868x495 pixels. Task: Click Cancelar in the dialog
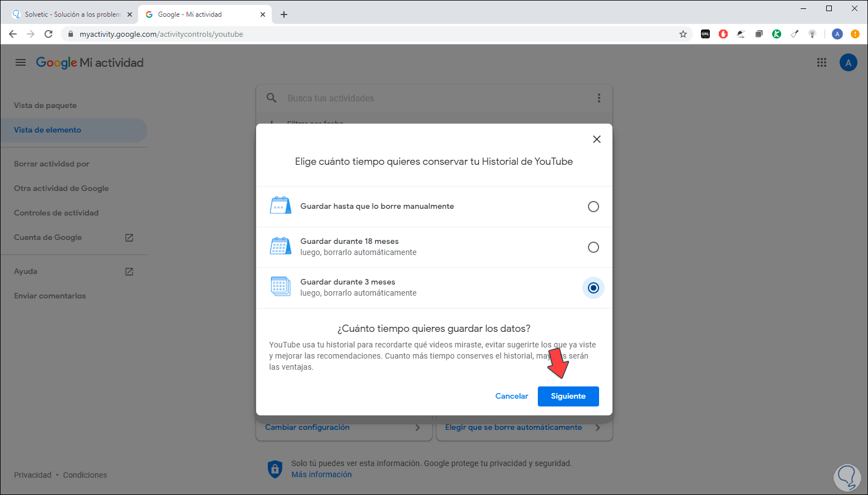pos(512,396)
